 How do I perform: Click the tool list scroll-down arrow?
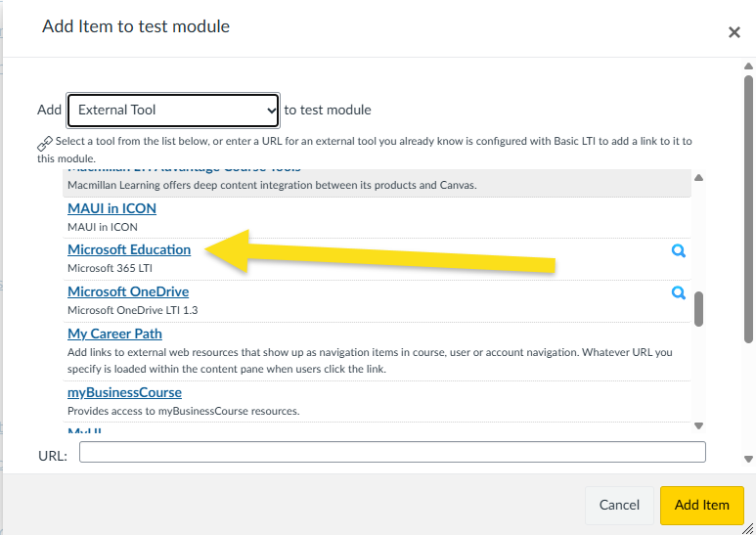click(698, 425)
